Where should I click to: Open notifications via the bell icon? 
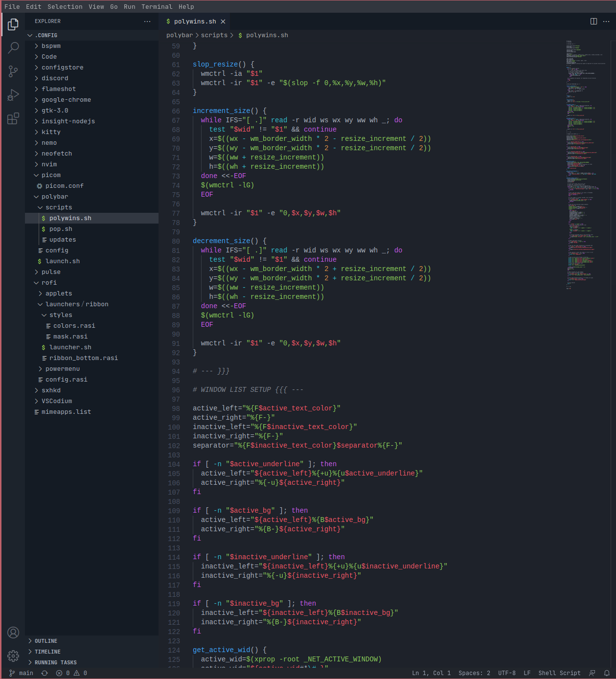pyautogui.click(x=608, y=673)
